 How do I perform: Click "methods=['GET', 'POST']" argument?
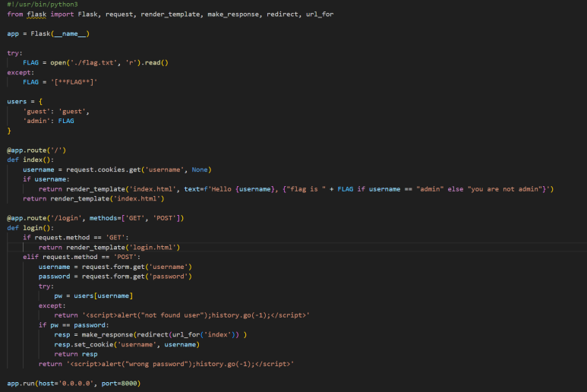[x=134, y=218]
